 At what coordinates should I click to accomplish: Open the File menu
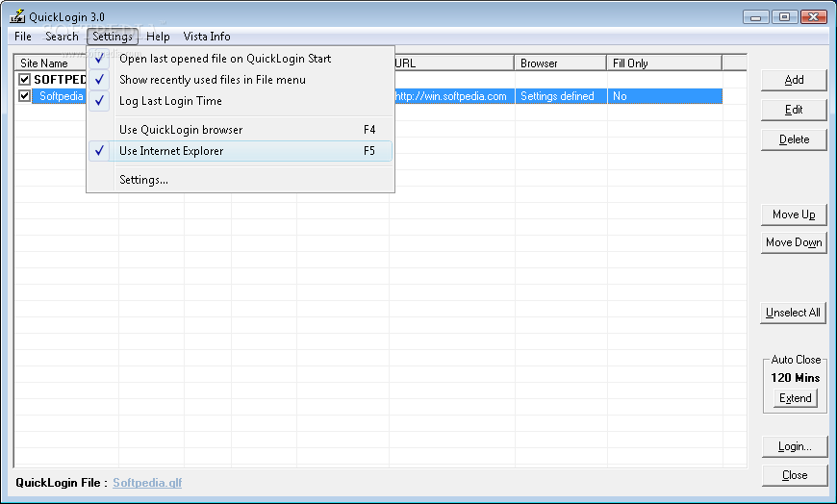23,37
